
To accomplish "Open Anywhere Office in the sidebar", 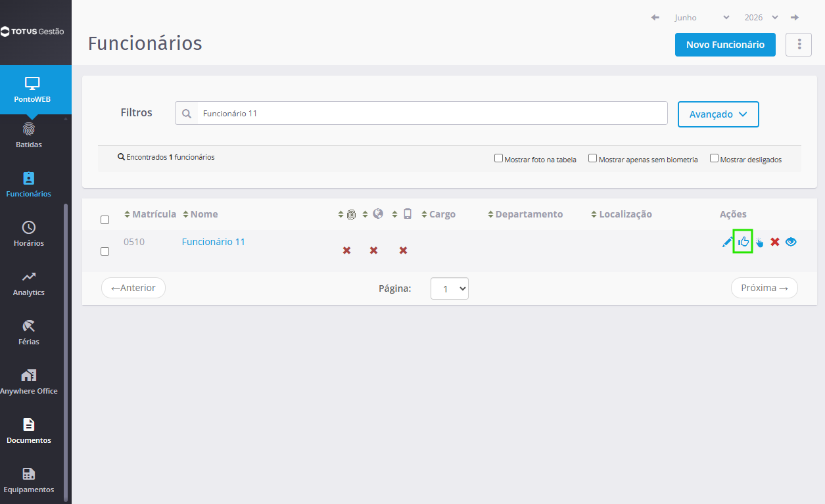I will pyautogui.click(x=29, y=382).
